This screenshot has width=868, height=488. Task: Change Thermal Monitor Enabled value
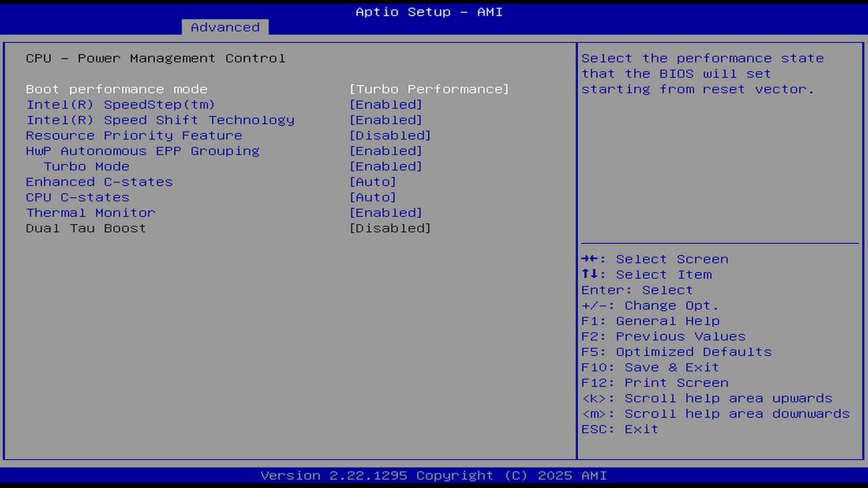coord(386,212)
